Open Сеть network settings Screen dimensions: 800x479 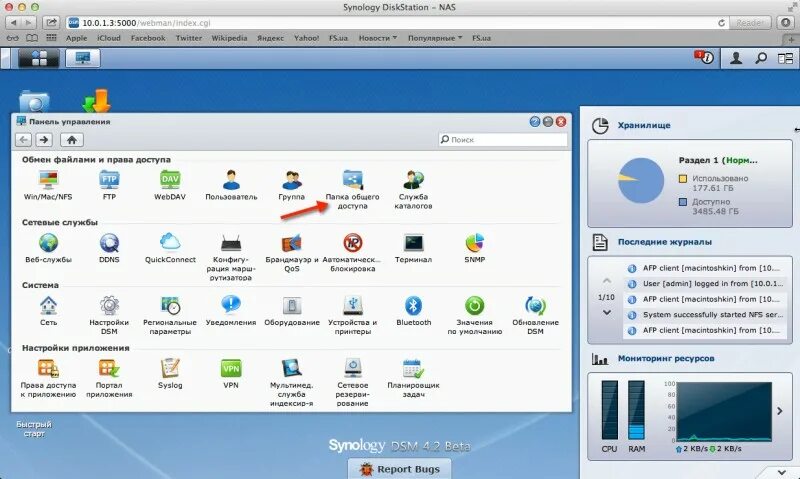tap(48, 311)
